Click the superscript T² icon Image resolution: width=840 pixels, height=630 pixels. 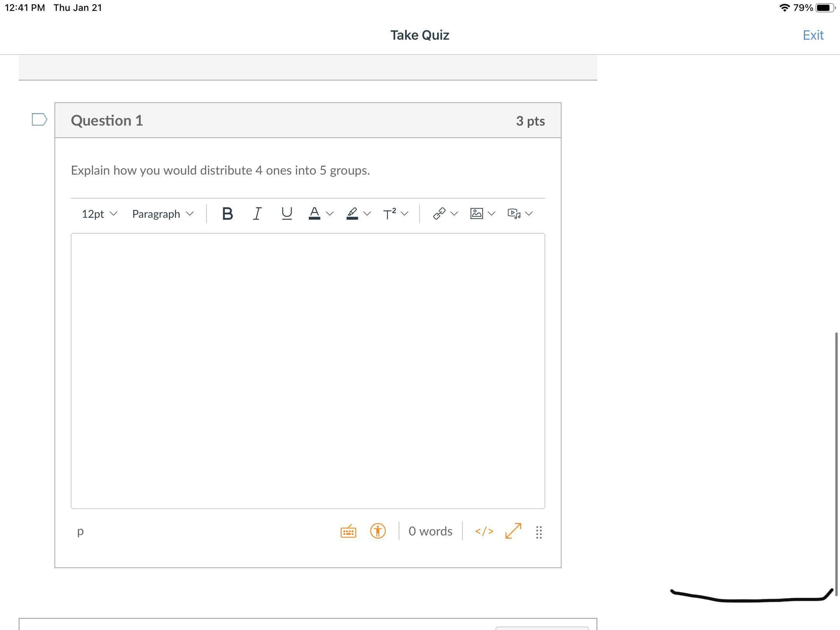tap(389, 213)
